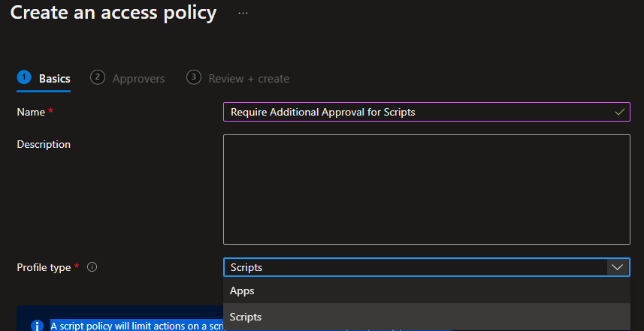Click the green checkmark in Name field
Image resolution: width=644 pixels, height=331 pixels.
click(x=619, y=112)
